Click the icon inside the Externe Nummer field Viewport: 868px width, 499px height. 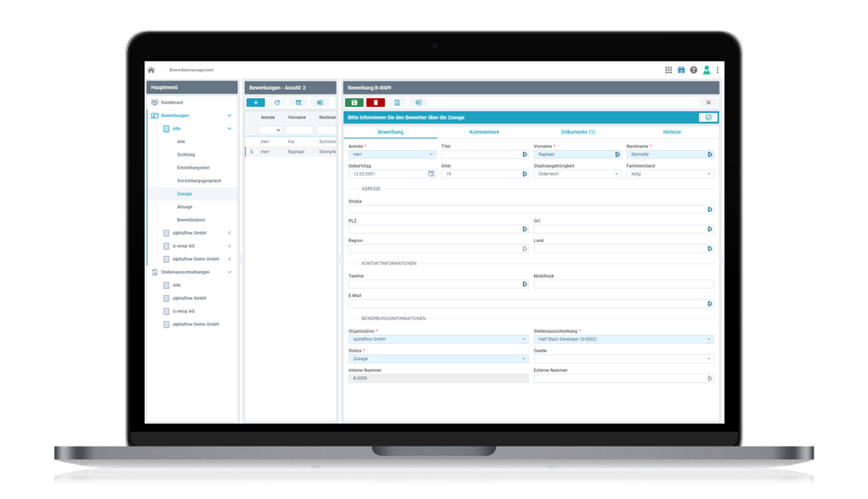click(709, 379)
